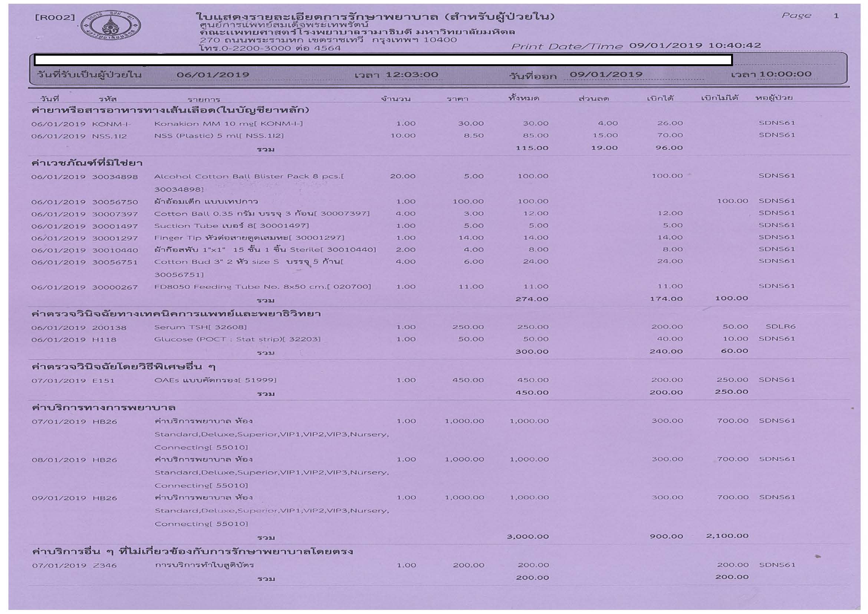
Task: Select the Thai document title heading
Action: pos(375,17)
